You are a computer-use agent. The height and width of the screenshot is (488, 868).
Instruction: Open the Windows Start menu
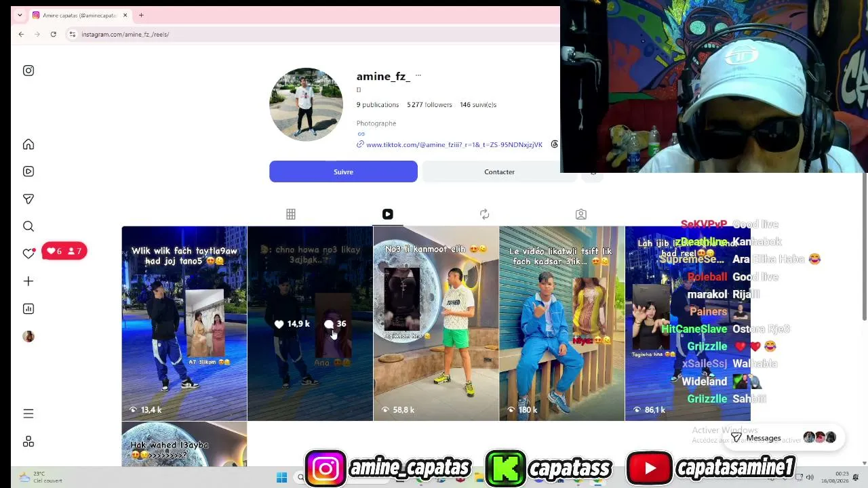[x=282, y=478]
